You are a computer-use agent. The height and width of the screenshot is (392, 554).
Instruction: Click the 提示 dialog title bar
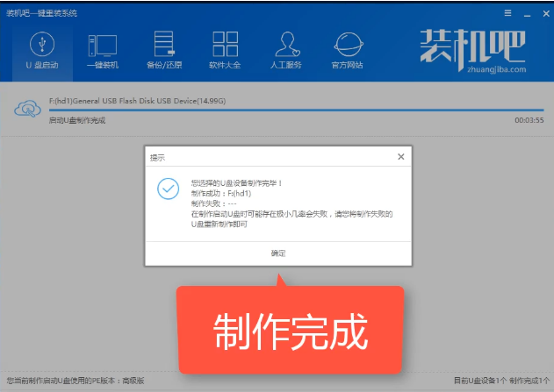click(263, 157)
